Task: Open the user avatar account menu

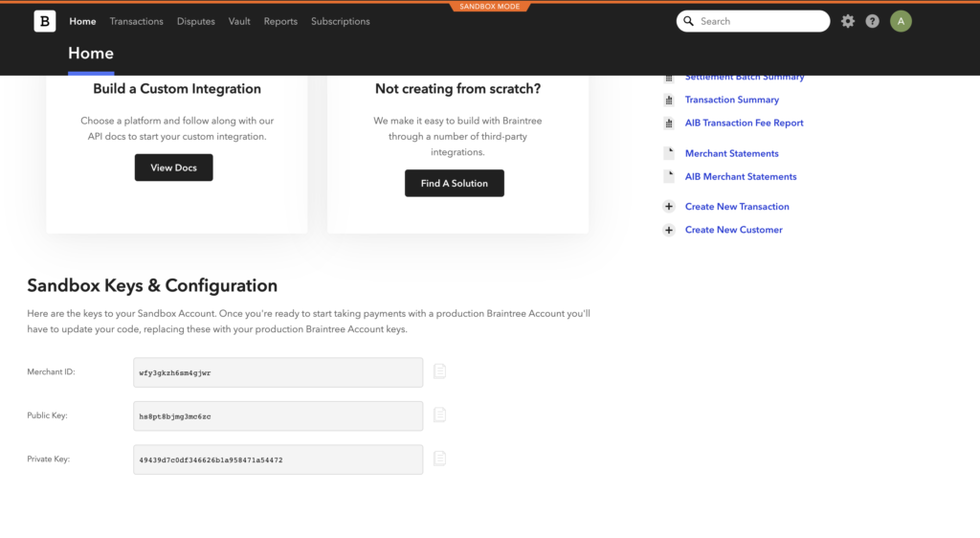Action: pyautogui.click(x=901, y=21)
